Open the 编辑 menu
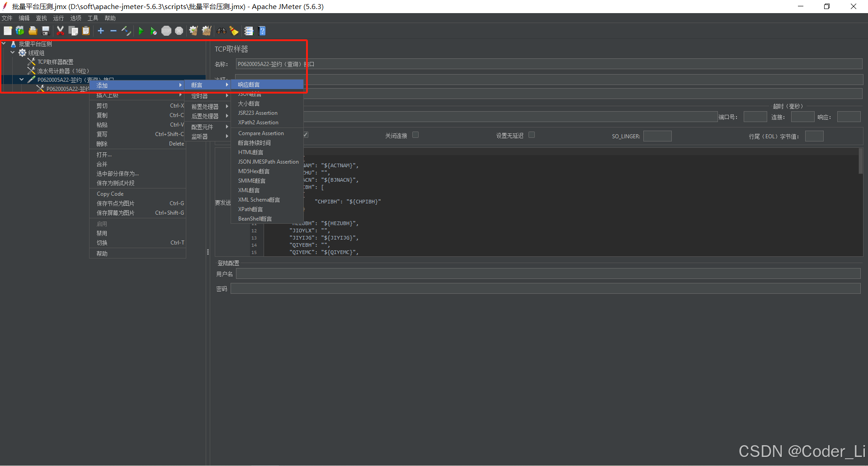 (x=24, y=18)
